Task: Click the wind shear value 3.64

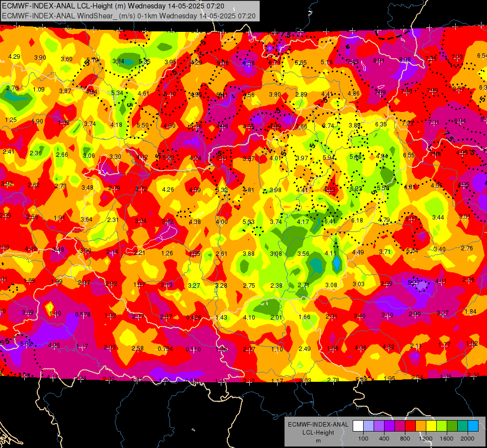Action: [87, 220]
